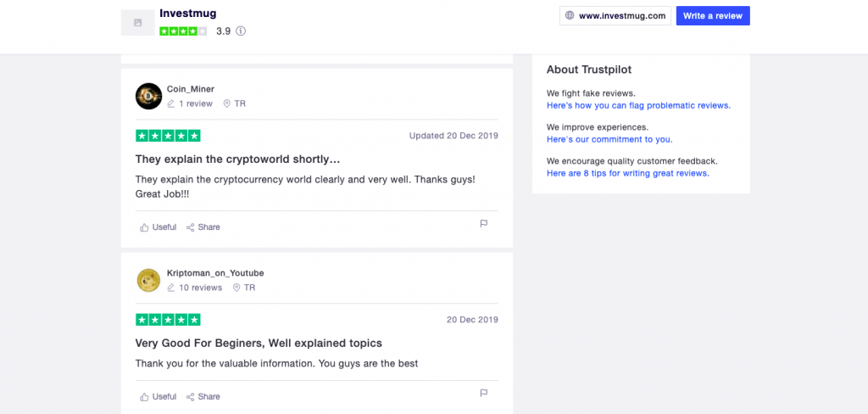Click the location pin icon in Kriptoman's review
Image resolution: width=868 pixels, height=414 pixels.
236,288
